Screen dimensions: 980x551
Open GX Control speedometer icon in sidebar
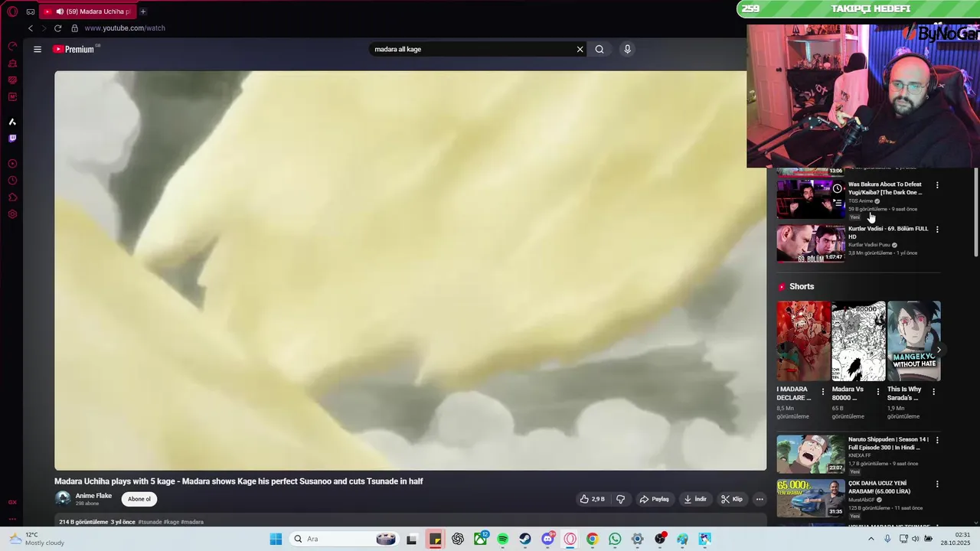pyautogui.click(x=12, y=46)
